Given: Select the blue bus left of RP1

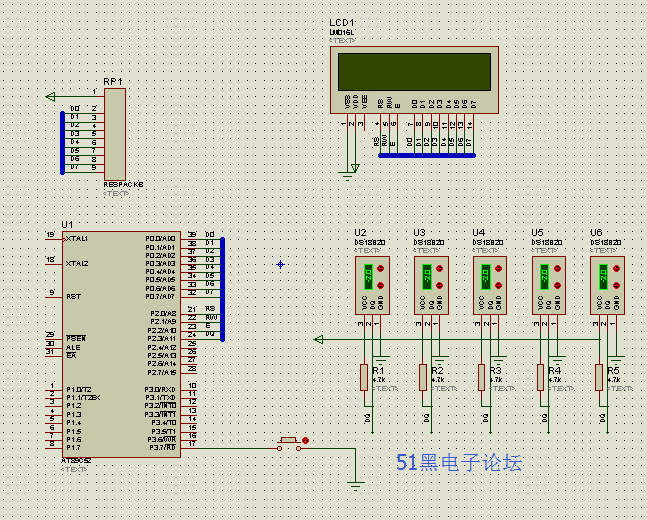Looking at the screenshot, I should point(63,143).
